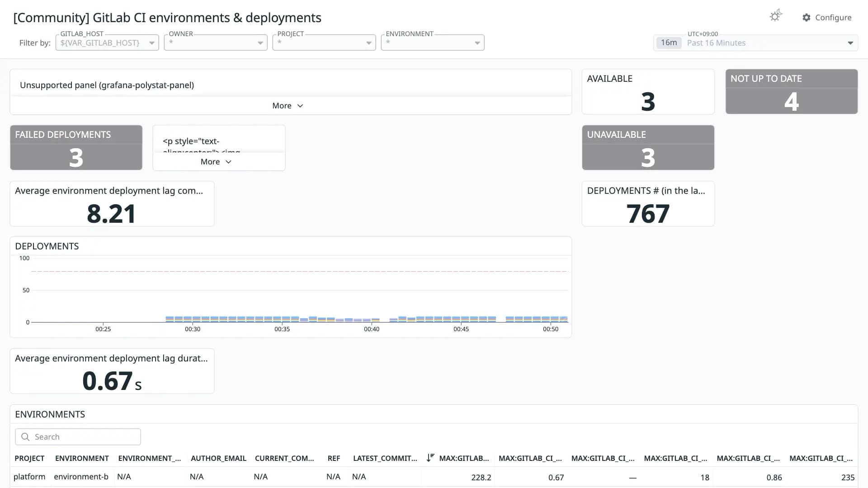Click the Configure button
The height and width of the screenshot is (488, 868).
tap(827, 17)
